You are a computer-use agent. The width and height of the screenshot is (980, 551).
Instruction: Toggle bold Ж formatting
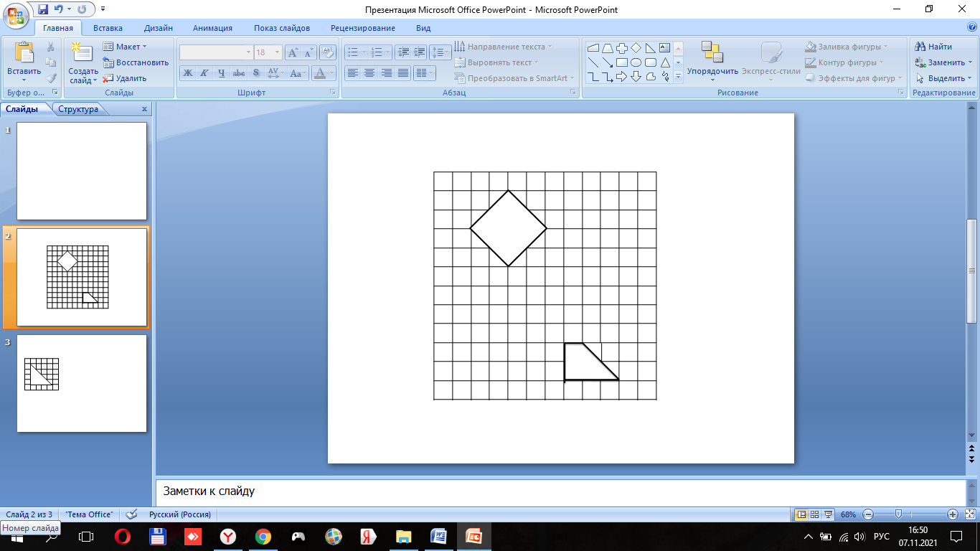[187, 73]
